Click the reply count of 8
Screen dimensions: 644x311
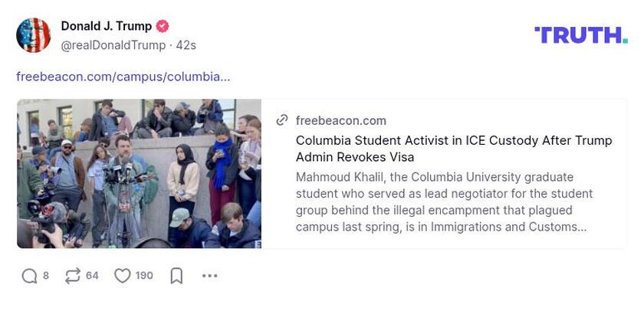pyautogui.click(x=46, y=276)
